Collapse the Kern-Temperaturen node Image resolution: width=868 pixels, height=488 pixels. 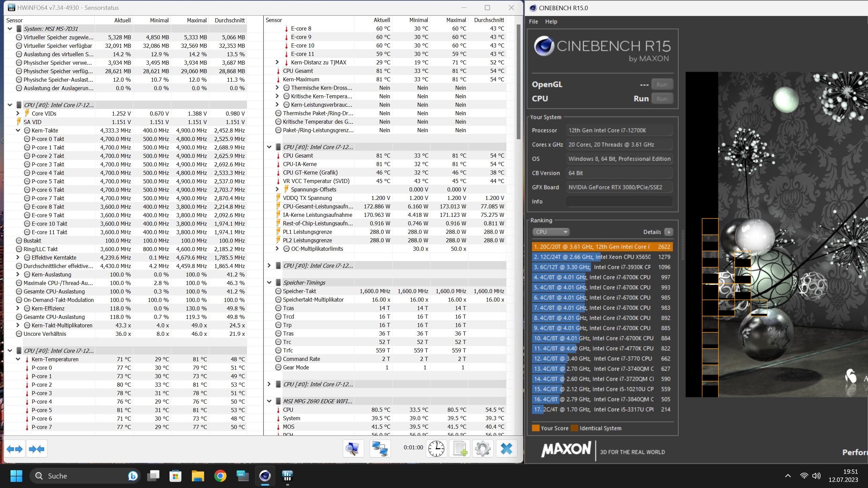(18, 359)
